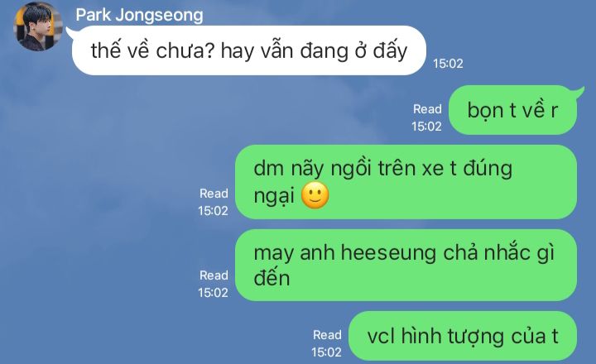The height and width of the screenshot is (364, 596).
Task: Tap 15:02 time under 'bọn t về r' Read
Action: pyautogui.click(x=426, y=126)
